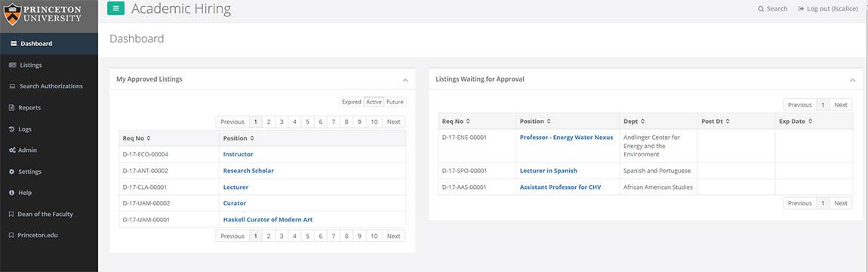Open the Lecturer listing for D-17-CLA-00001

pyautogui.click(x=235, y=187)
